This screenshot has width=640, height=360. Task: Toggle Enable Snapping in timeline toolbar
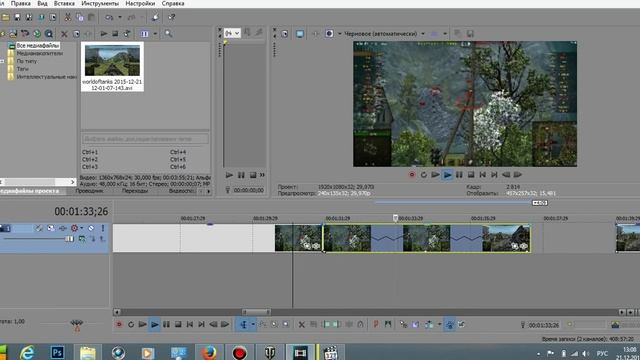(x=403, y=324)
